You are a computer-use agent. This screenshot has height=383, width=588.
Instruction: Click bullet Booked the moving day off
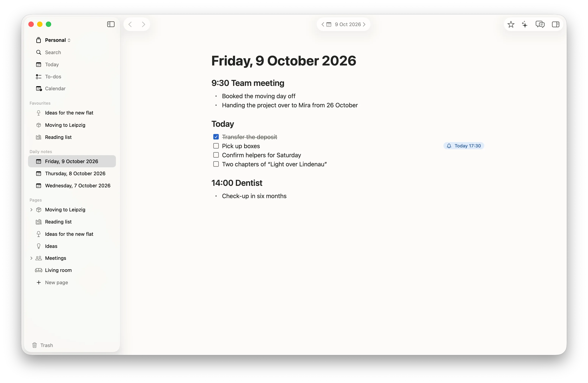tap(258, 96)
